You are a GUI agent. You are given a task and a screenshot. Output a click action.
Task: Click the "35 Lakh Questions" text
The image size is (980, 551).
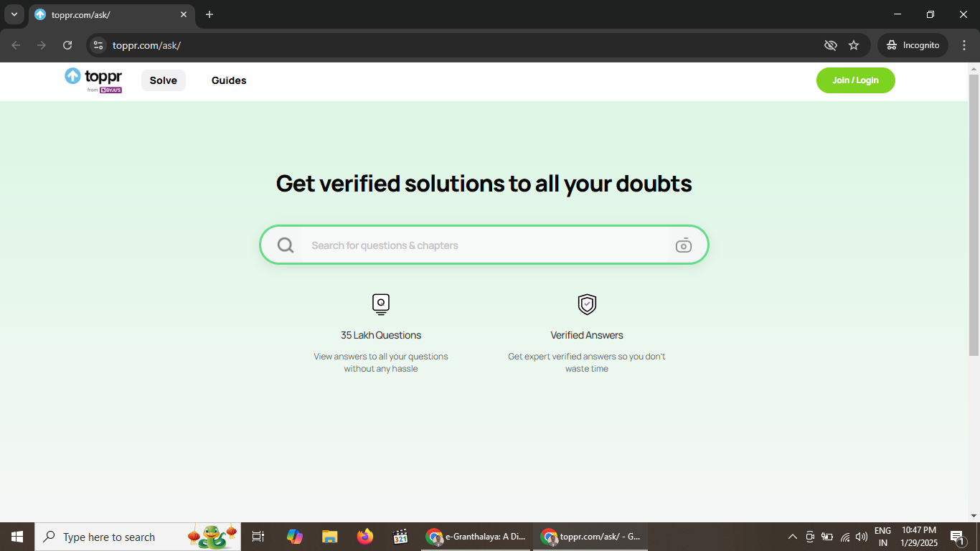click(x=381, y=335)
